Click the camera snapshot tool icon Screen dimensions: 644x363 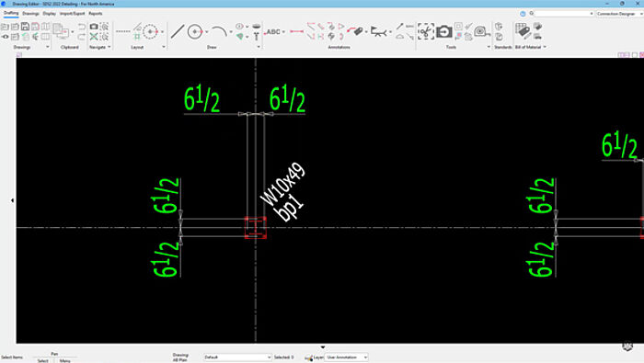(x=444, y=31)
